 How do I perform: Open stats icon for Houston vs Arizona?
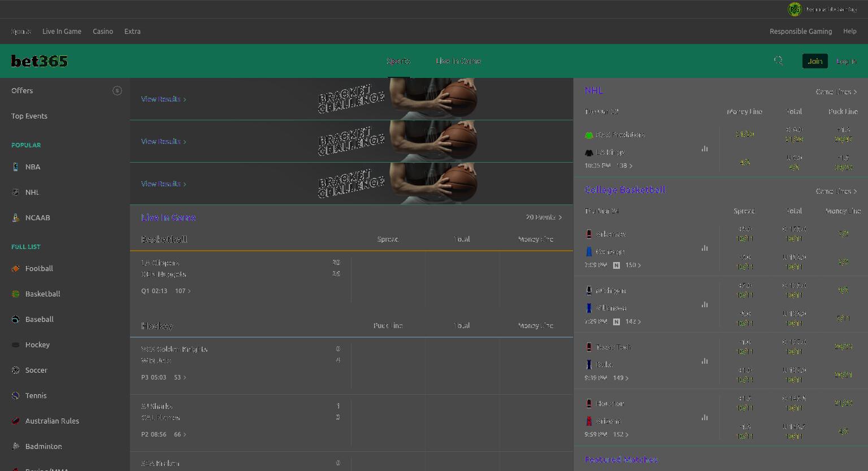(x=705, y=417)
